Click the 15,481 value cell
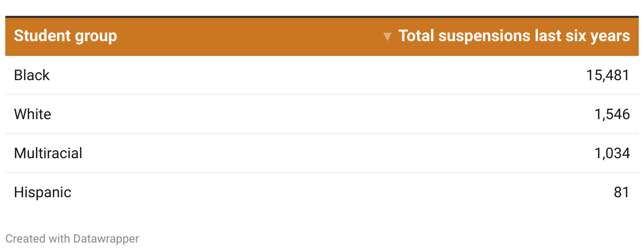The height and width of the screenshot is (251, 644). click(608, 75)
